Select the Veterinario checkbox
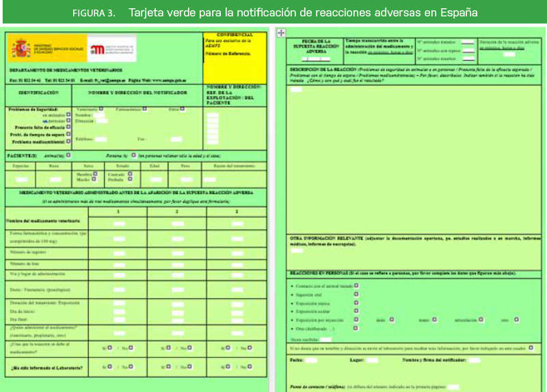This screenshot has width=547, height=392. tap(101, 109)
